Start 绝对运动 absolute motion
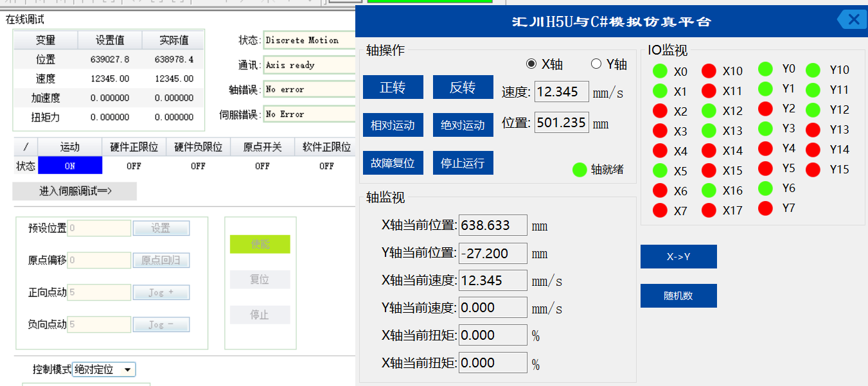 tap(463, 125)
